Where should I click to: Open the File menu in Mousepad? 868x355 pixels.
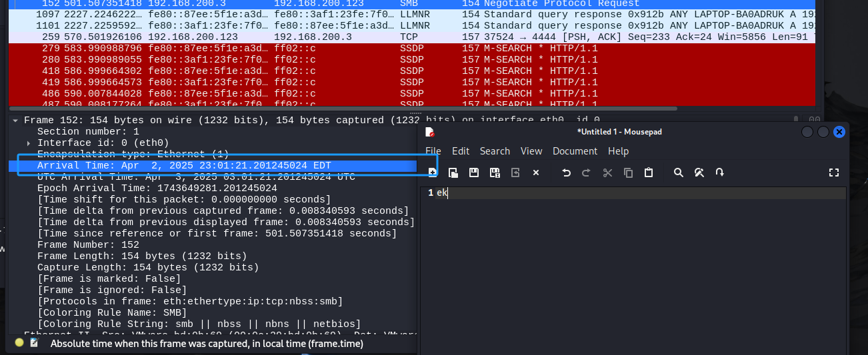point(433,151)
